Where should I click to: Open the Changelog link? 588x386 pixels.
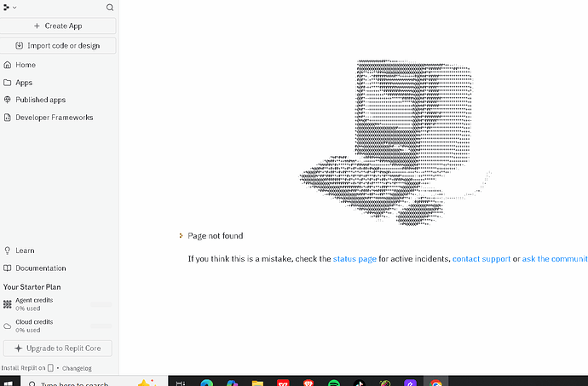click(77, 368)
